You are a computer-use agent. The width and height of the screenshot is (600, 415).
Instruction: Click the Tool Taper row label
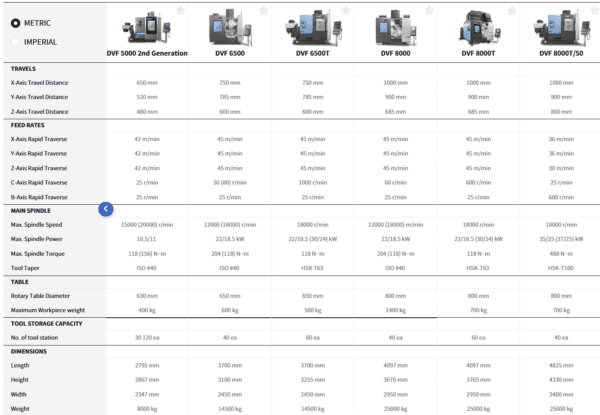[25, 268]
